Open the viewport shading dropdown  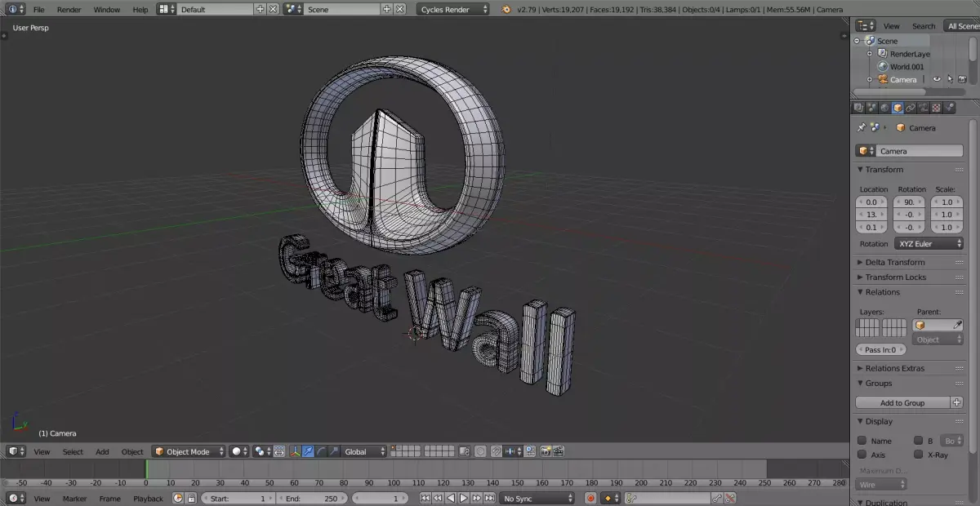[239, 451]
